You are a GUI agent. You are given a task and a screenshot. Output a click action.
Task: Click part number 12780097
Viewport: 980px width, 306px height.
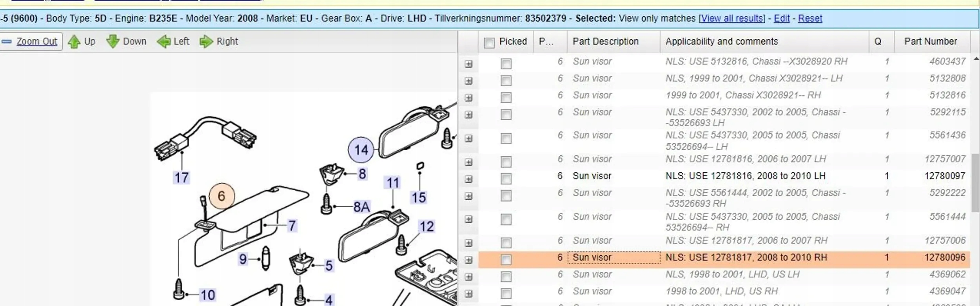(945, 176)
